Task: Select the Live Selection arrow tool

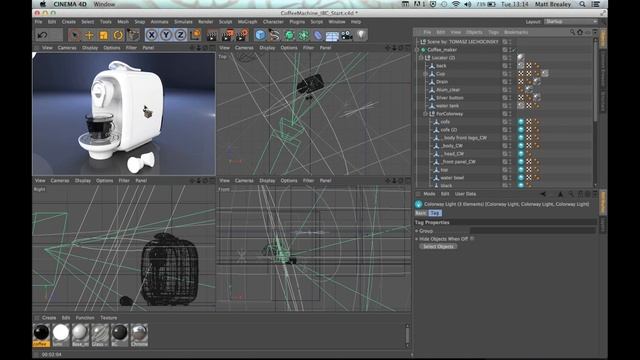Action: click(74, 36)
